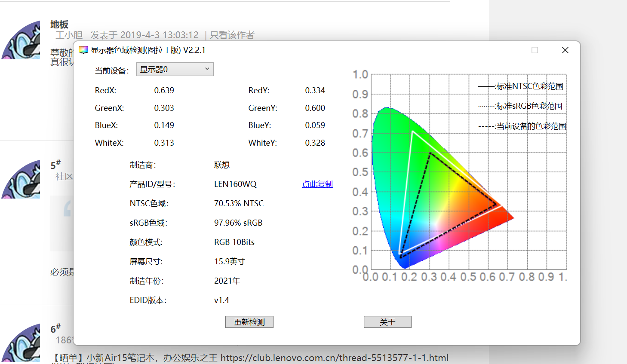Image resolution: width=627 pixels, height=364 pixels.
Task: Close the color gamut detection window
Action: [565, 50]
